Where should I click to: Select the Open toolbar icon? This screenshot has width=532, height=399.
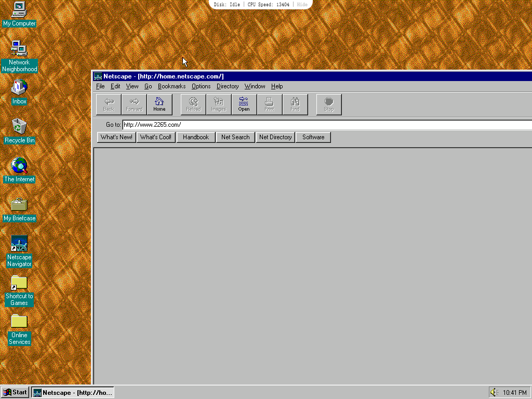(244, 104)
